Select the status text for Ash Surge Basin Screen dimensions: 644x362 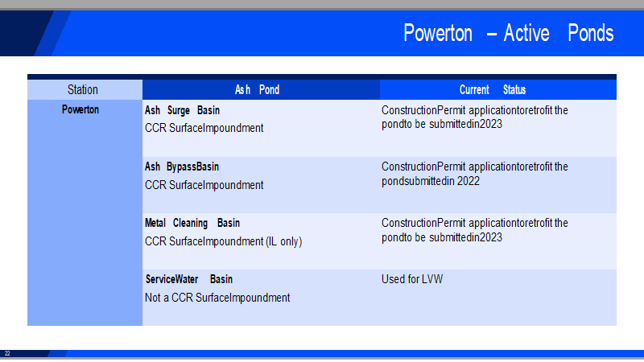(474, 117)
